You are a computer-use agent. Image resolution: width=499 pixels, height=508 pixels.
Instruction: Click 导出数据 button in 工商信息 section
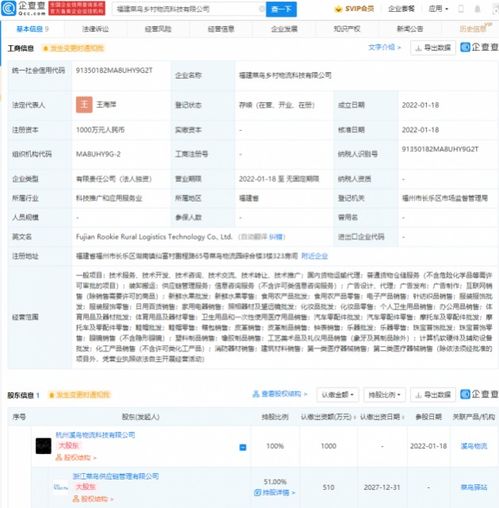[x=433, y=48]
